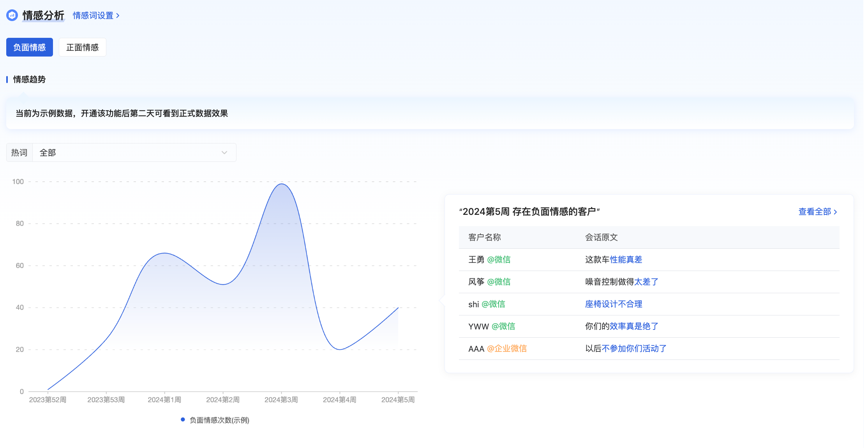Select the 2024第2周 axis label
Viewport: 868px width, 448px height.
(223, 400)
